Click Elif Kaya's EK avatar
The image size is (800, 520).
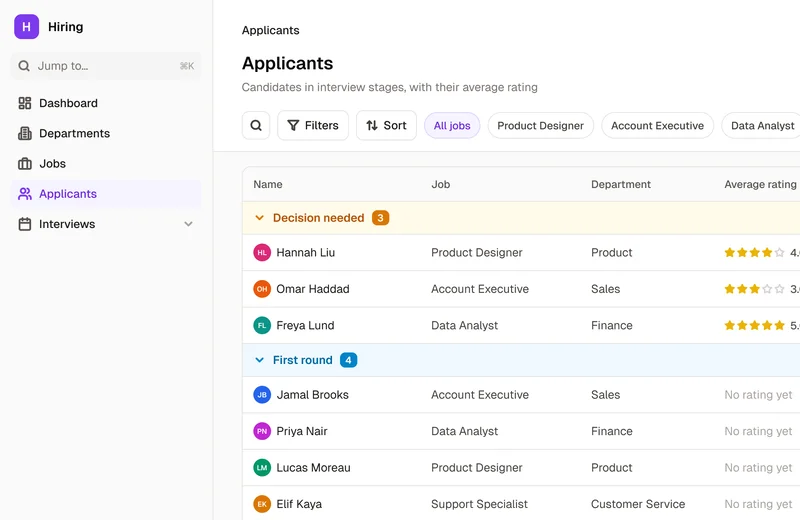[262, 504]
